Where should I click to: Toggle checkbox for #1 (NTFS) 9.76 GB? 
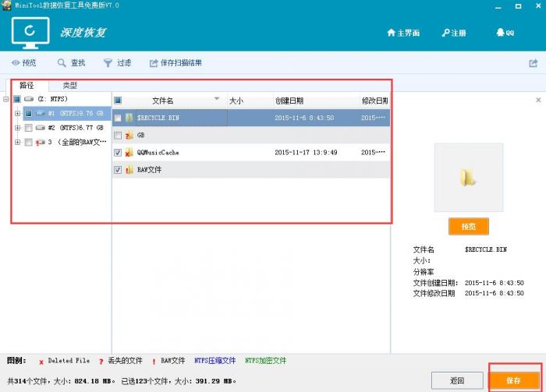tap(29, 113)
